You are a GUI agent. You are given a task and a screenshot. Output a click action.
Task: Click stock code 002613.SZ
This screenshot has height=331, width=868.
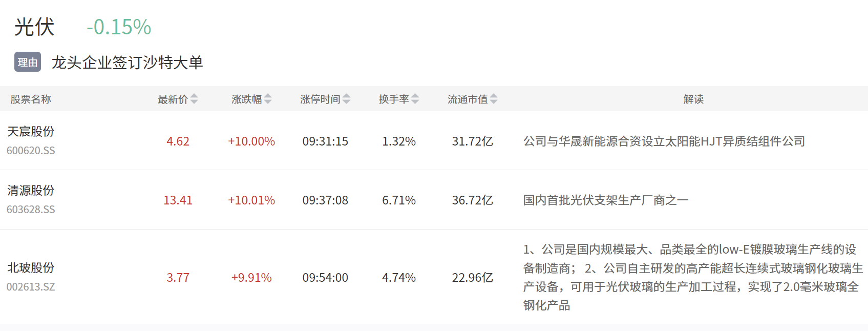click(x=31, y=287)
